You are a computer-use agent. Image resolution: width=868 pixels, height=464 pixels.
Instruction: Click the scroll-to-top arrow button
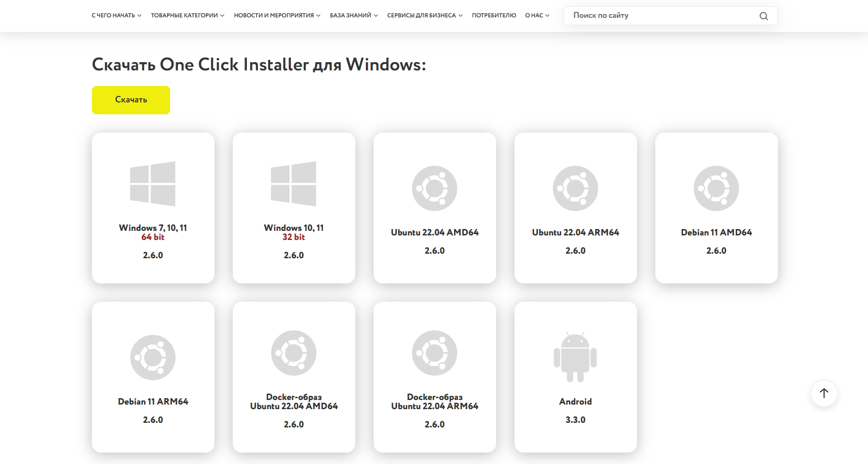[x=824, y=393]
